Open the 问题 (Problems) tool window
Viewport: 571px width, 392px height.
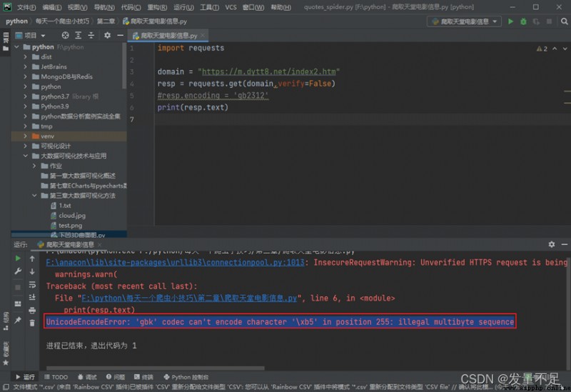(116, 377)
